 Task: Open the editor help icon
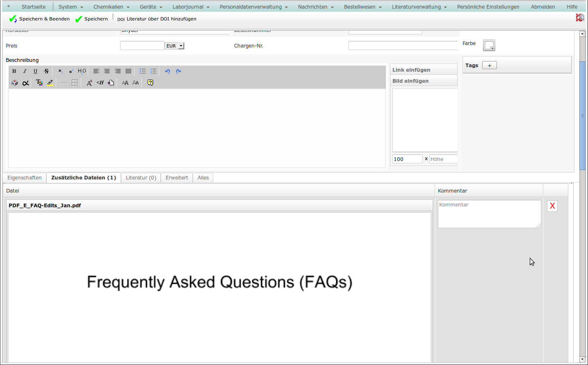click(x=150, y=83)
